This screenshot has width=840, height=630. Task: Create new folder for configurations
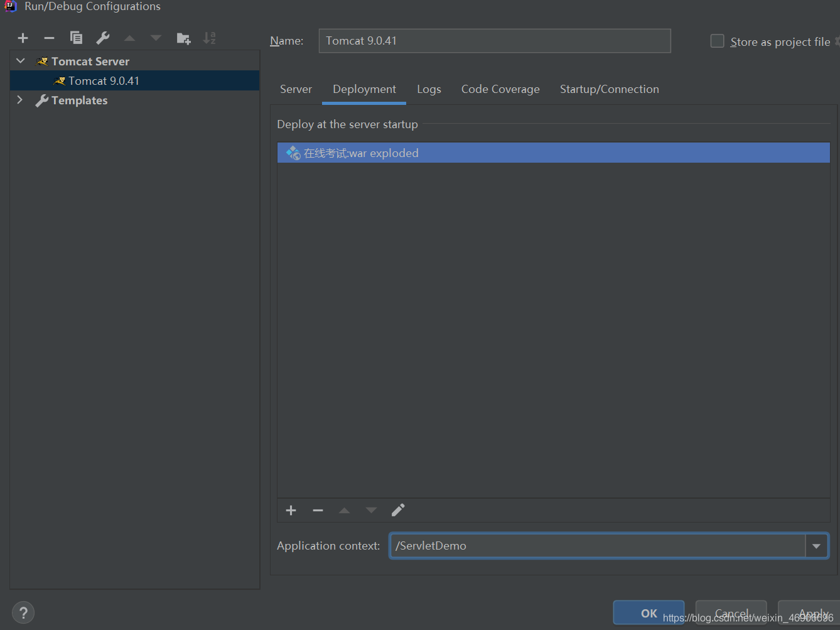pos(183,38)
